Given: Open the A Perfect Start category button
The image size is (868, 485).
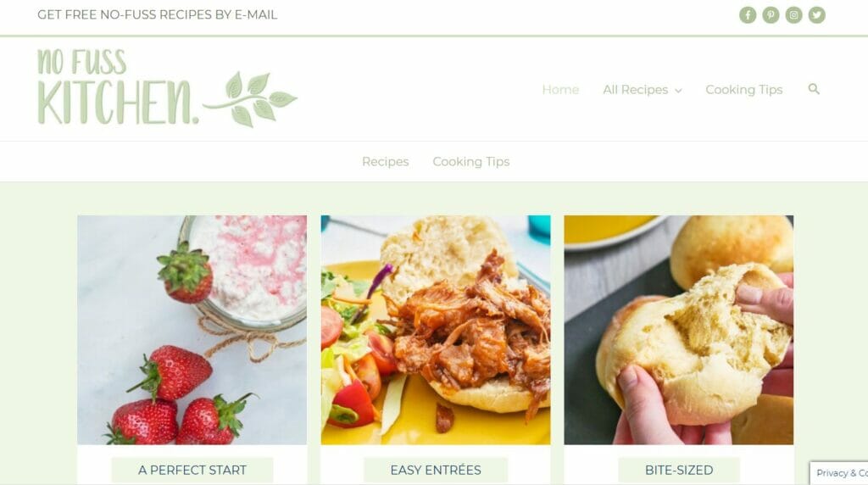Looking at the screenshot, I should click(x=192, y=470).
